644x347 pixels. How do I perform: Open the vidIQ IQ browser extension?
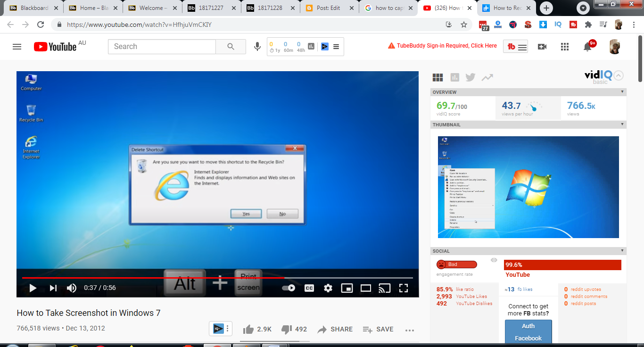558,25
